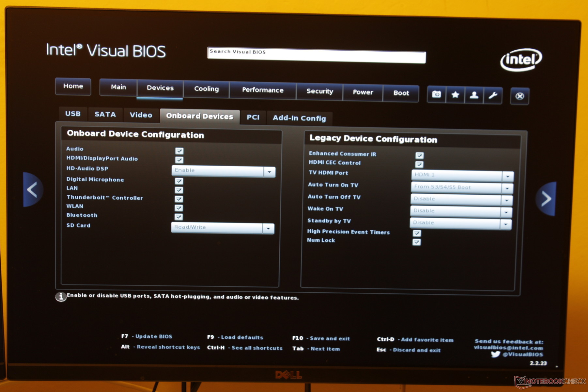
Task: Switch to the Main tab
Action: 118,87
